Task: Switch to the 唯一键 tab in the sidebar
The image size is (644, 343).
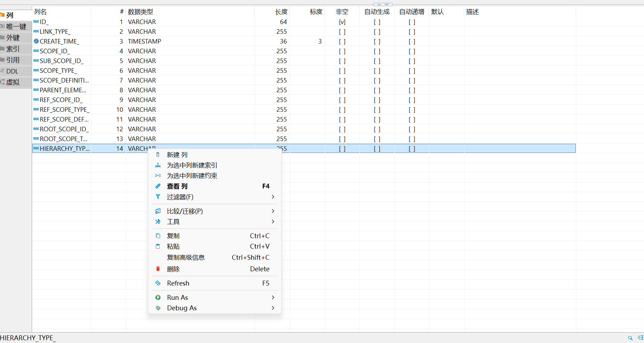Action: point(16,26)
